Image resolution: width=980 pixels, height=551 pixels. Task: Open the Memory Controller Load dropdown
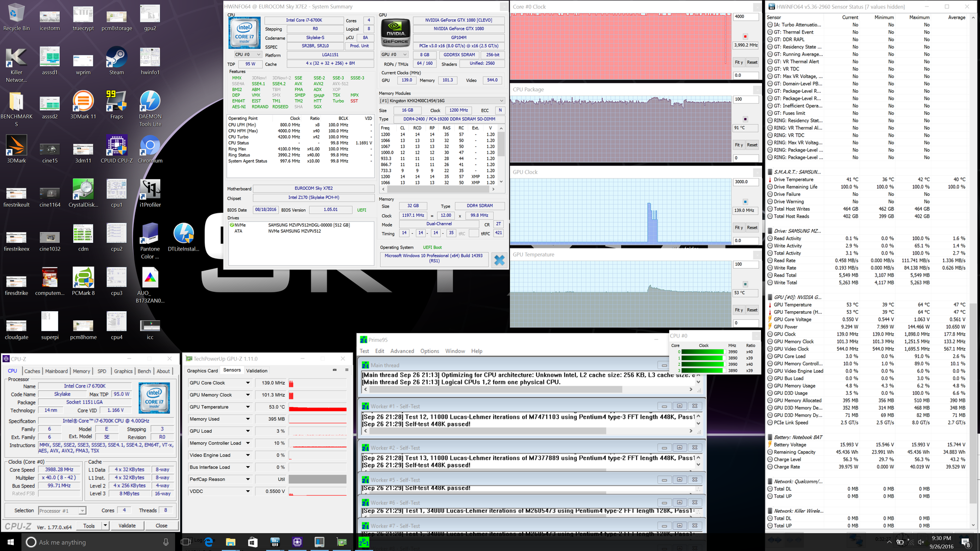(248, 443)
